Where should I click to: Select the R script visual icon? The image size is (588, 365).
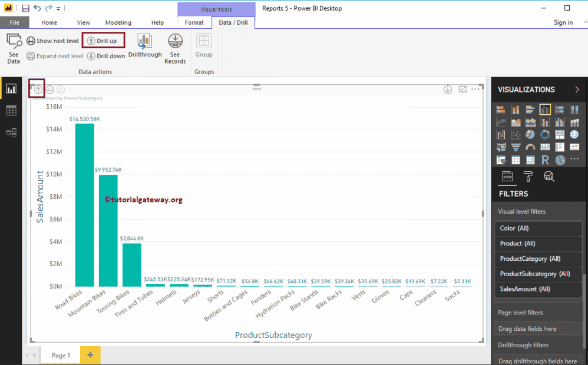click(545, 160)
